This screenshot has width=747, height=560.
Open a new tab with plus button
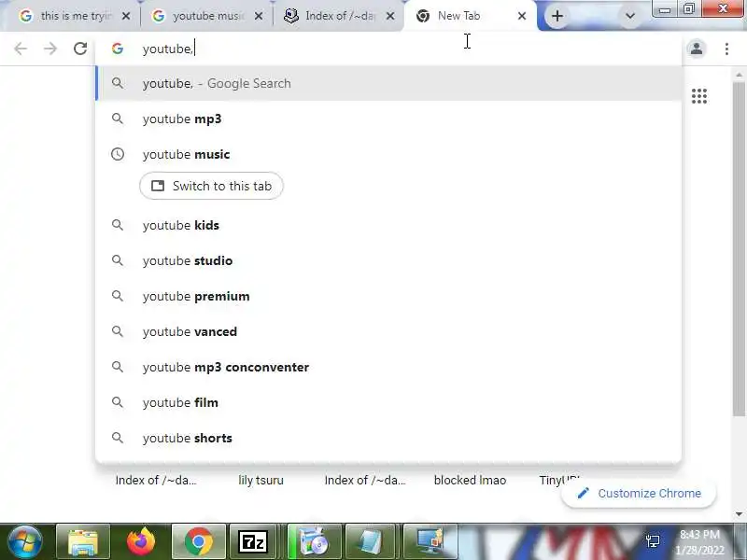pyautogui.click(x=557, y=16)
